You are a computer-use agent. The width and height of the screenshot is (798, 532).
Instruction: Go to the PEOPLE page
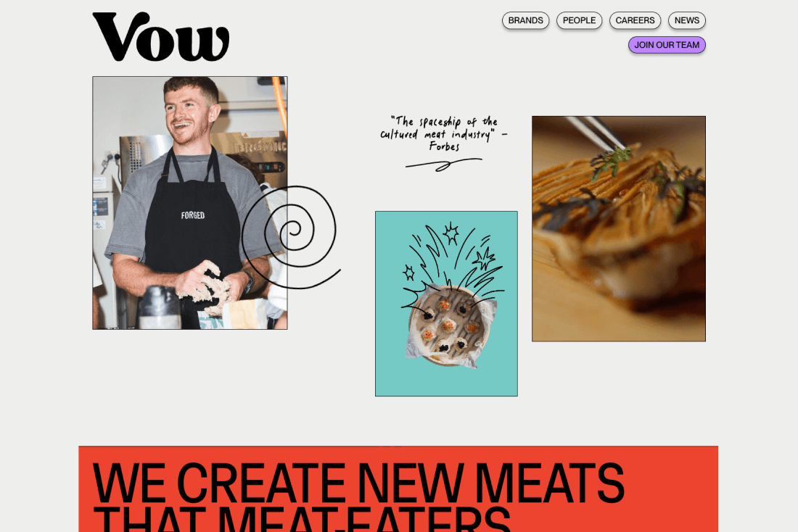pos(579,20)
